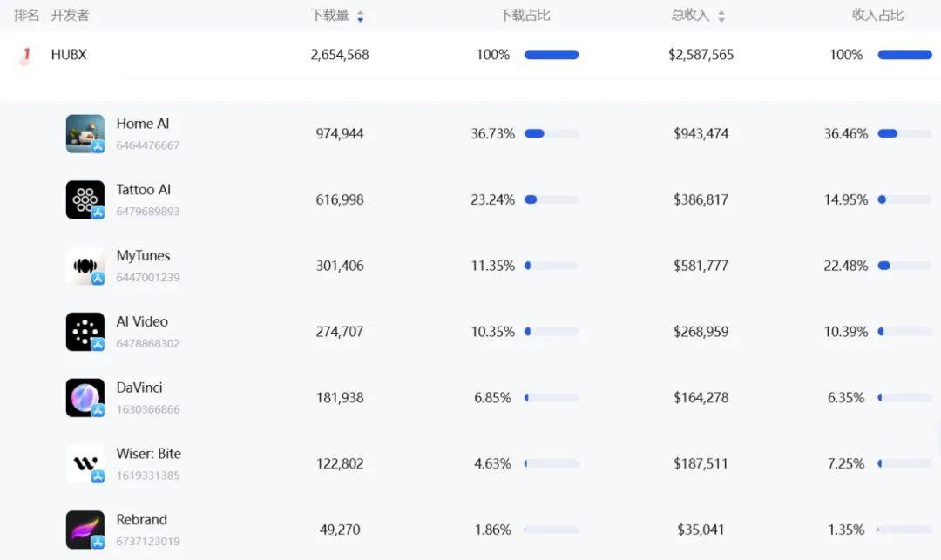Image resolution: width=941 pixels, height=560 pixels.
Task: Open the MyTunes app icon
Action: [85, 266]
